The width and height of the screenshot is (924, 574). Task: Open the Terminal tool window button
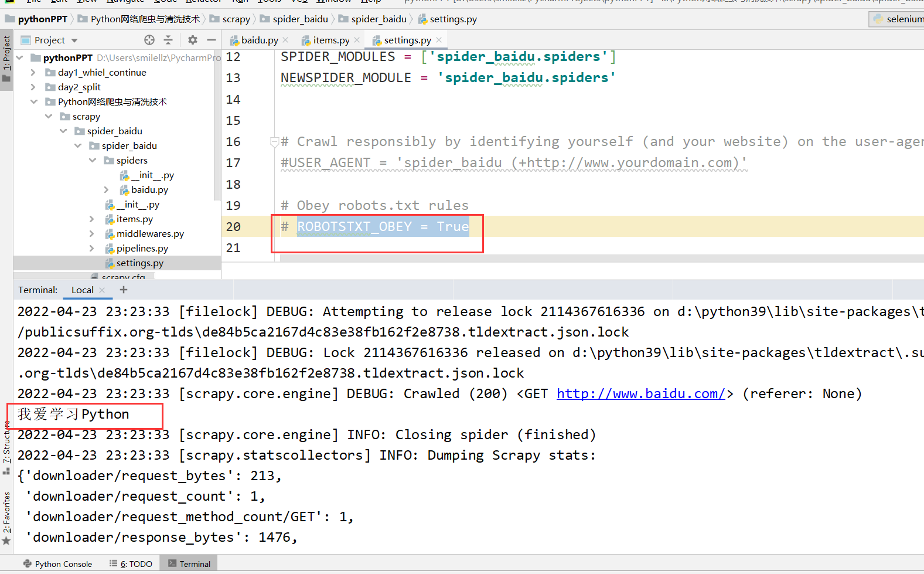point(189,564)
